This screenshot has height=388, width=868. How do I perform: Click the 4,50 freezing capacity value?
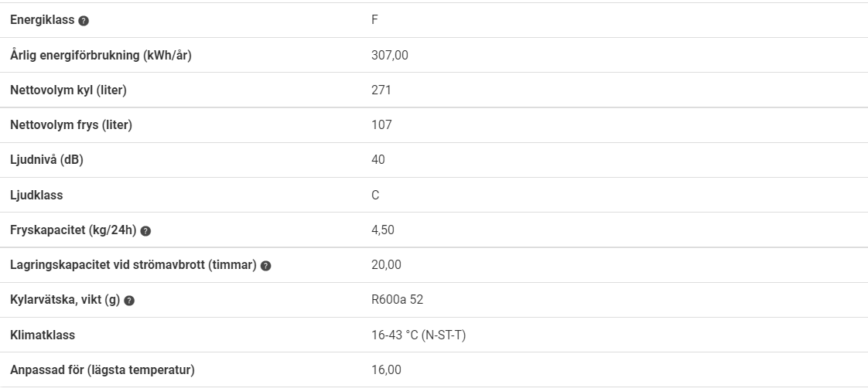pos(383,230)
